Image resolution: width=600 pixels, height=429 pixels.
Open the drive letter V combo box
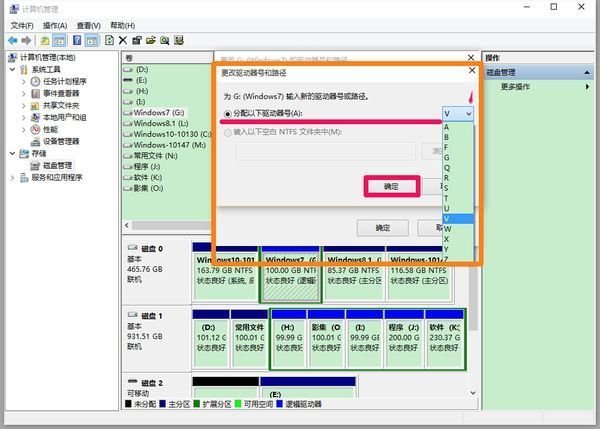(x=458, y=114)
